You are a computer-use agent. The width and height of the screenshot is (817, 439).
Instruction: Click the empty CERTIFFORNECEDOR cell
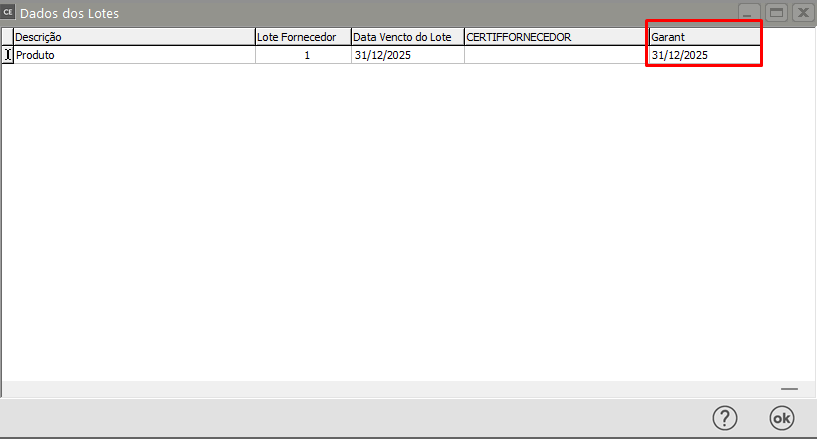pos(555,56)
